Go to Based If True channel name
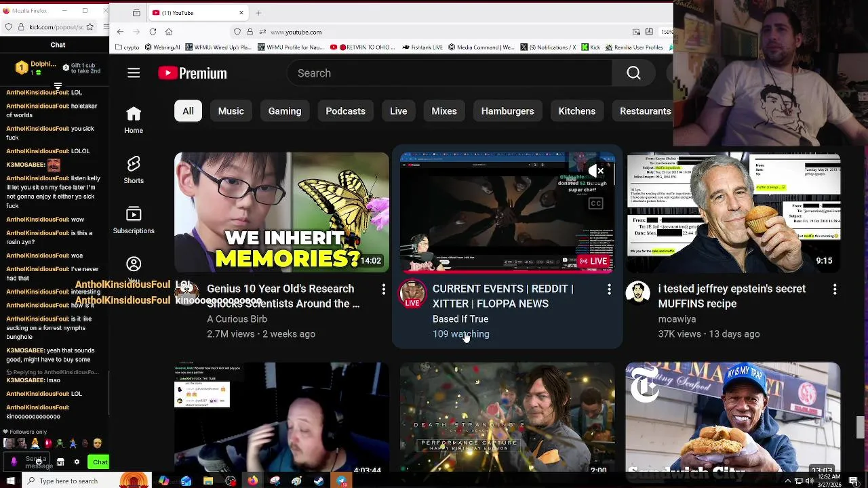868x488 pixels. [x=460, y=319]
